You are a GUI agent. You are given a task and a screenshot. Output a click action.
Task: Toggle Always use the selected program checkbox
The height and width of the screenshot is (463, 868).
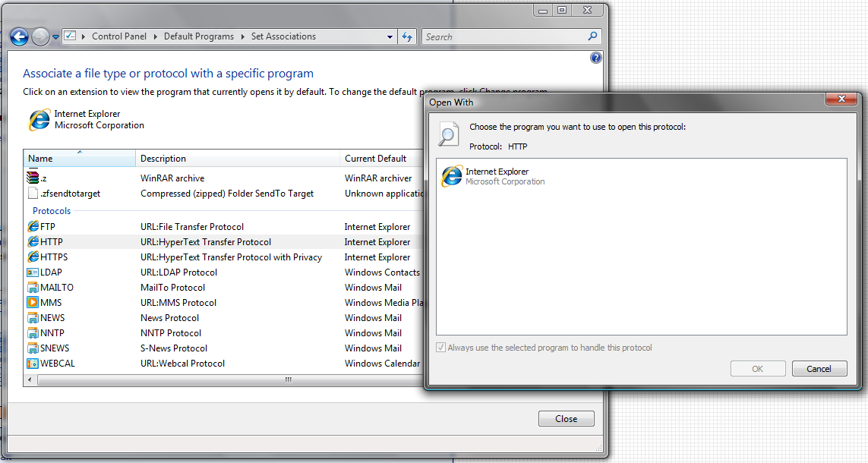[440, 348]
